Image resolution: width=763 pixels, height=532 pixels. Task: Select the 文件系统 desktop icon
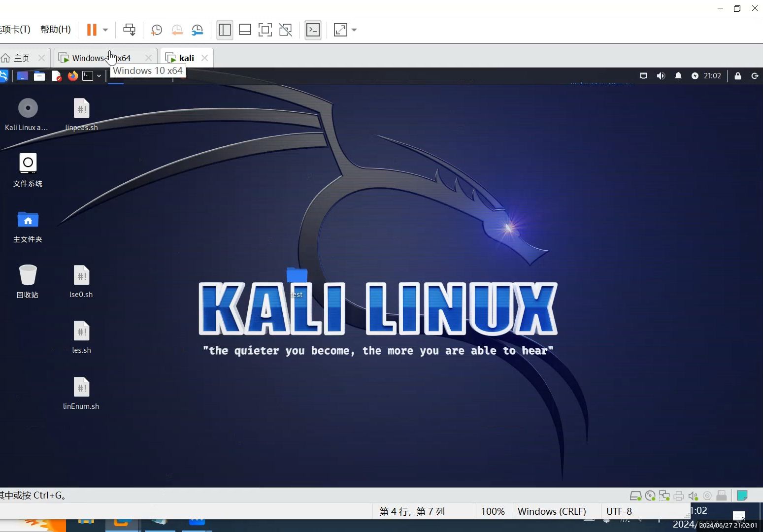[28, 170]
